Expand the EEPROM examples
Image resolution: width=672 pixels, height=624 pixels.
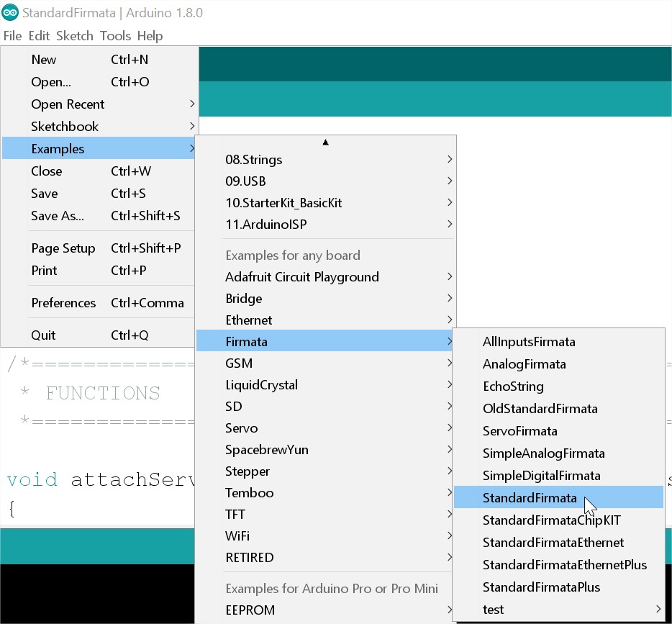coord(325,610)
